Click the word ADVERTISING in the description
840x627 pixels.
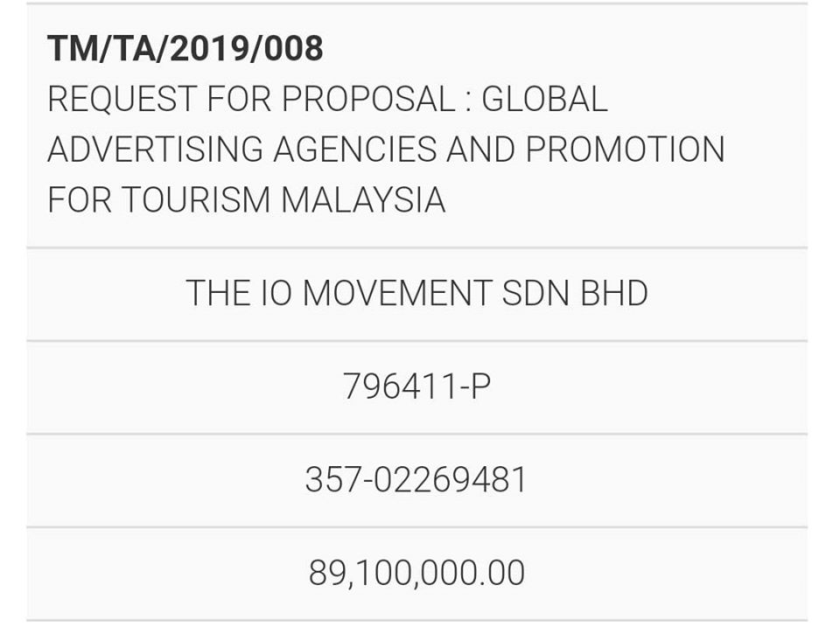154,150
